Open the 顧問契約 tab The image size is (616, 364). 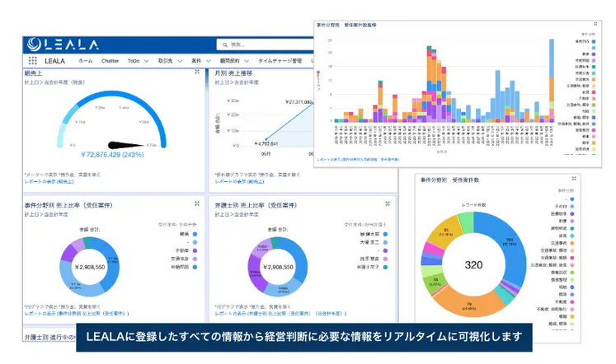pos(230,61)
